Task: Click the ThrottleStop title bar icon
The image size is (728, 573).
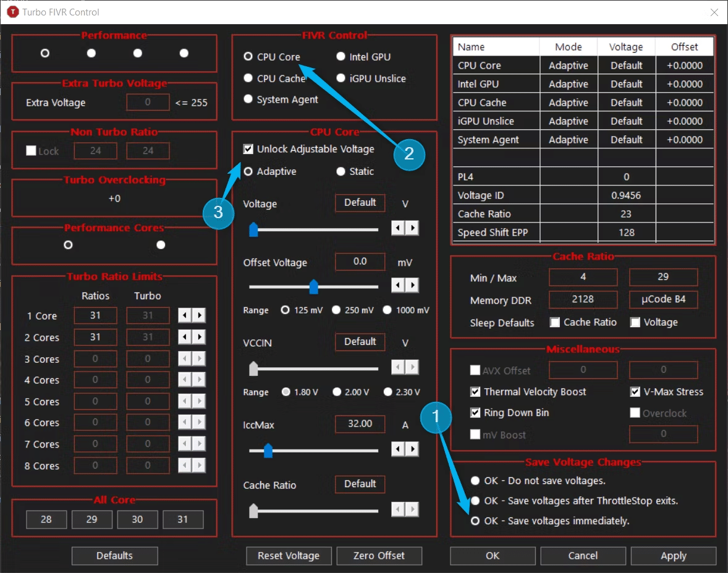Action: (x=12, y=12)
